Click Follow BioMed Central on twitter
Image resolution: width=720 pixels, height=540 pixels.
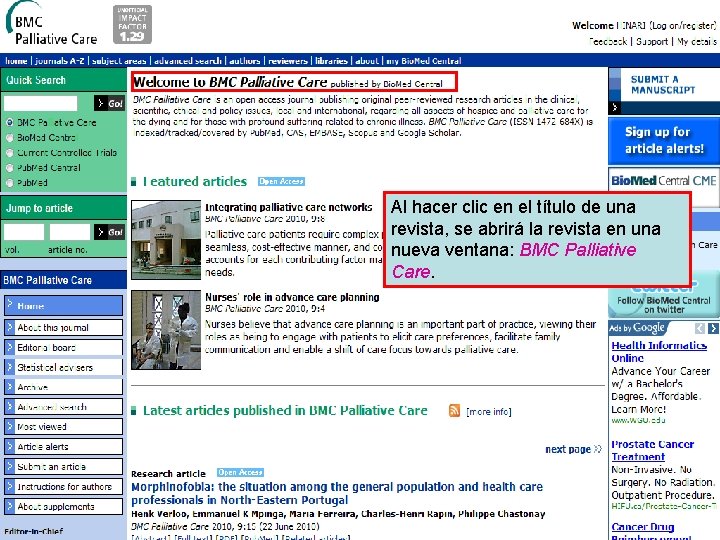pos(664,303)
